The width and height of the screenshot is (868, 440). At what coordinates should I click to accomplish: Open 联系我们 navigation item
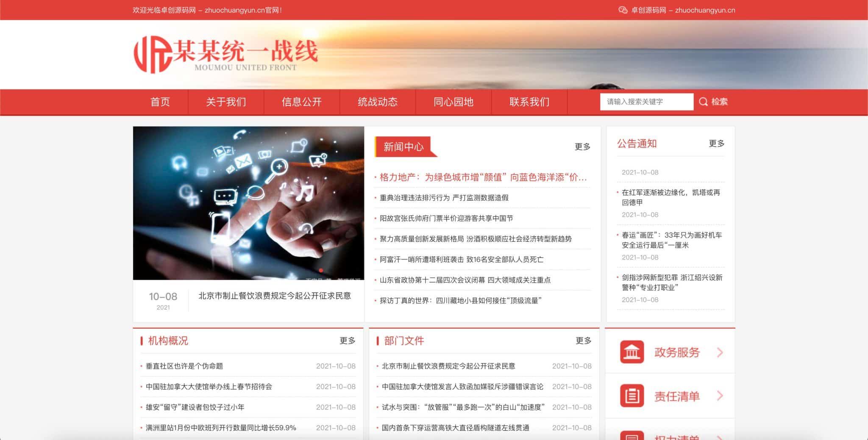pos(529,102)
